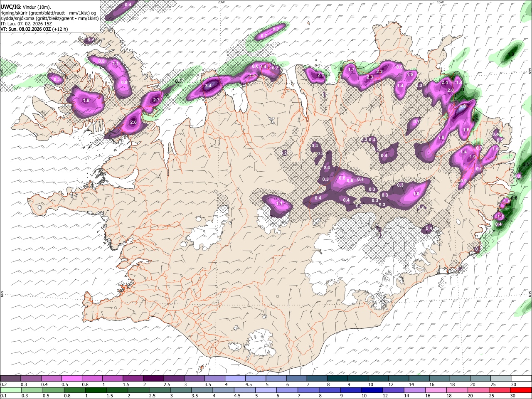This screenshot has height=399, width=532.
Task: Click the initial time line 'IT: Lau. 07. 02. 2026 15Z'
Action: click(26, 24)
